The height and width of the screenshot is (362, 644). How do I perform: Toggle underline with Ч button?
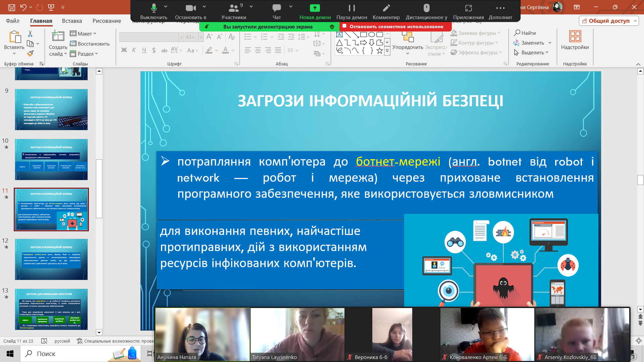pyautogui.click(x=144, y=50)
